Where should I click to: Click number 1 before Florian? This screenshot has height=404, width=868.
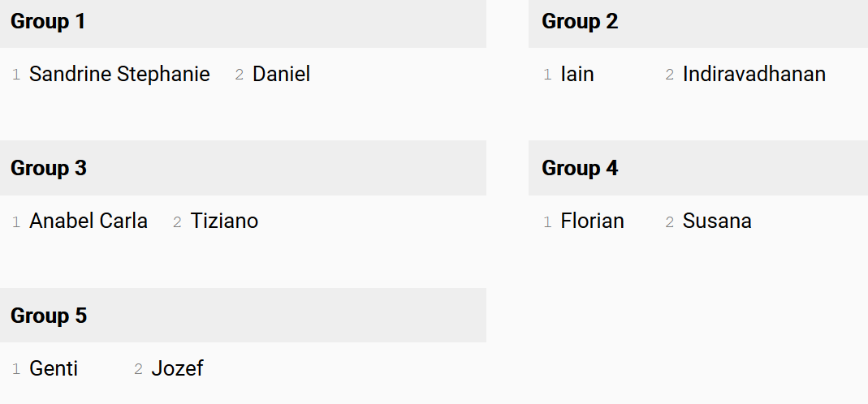click(547, 222)
